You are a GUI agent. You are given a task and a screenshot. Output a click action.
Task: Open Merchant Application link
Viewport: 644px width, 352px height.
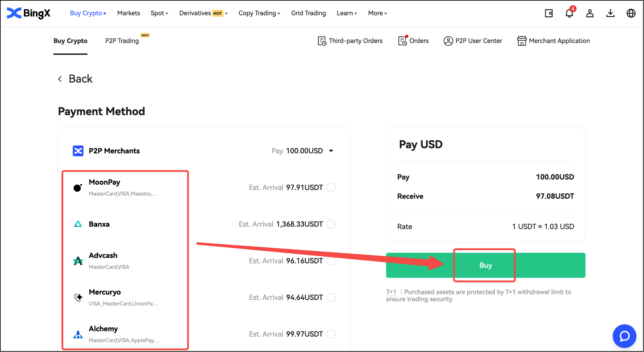click(559, 41)
